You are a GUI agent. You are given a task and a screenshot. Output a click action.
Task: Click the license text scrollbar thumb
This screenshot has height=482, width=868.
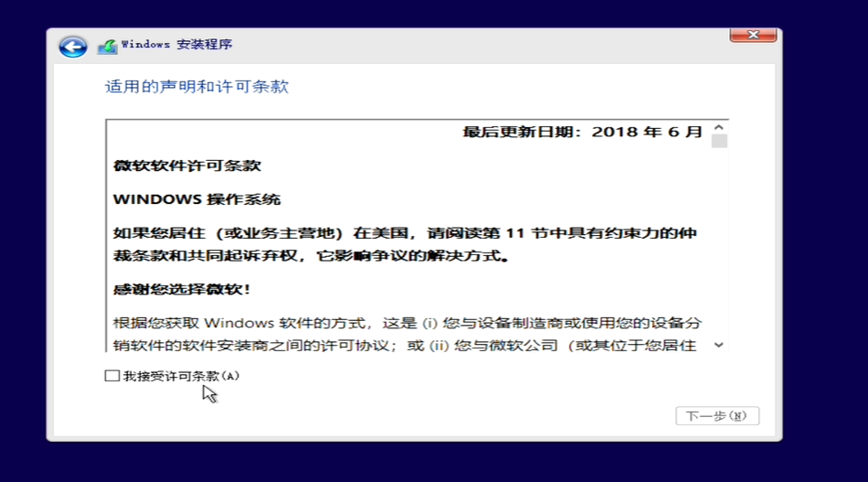point(719,141)
